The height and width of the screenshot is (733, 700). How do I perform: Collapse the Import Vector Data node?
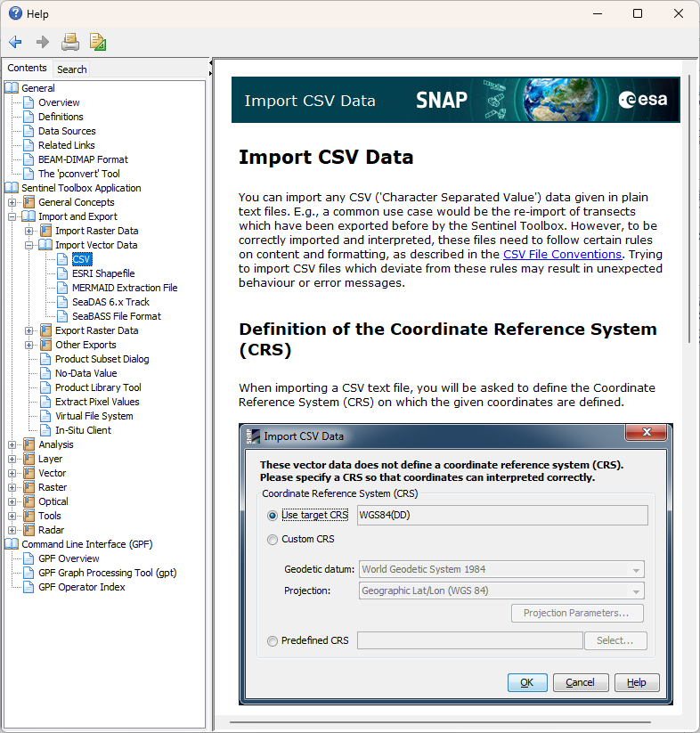point(29,245)
